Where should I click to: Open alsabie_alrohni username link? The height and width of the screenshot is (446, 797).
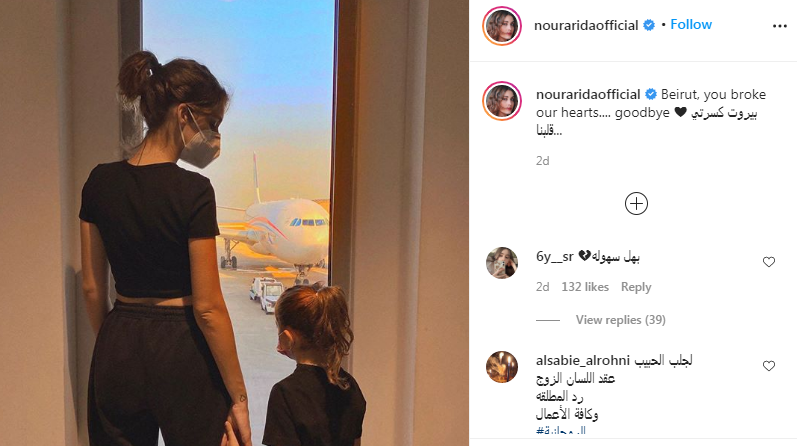pyautogui.click(x=583, y=361)
